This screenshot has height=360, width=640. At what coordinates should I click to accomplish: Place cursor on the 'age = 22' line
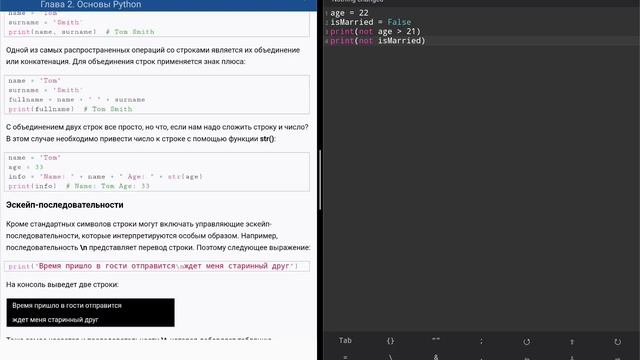[349, 13]
